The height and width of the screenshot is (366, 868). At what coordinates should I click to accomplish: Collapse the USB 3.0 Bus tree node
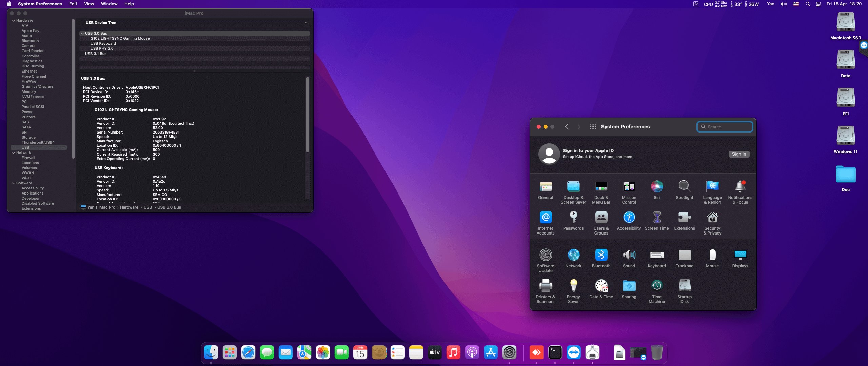pos(82,33)
